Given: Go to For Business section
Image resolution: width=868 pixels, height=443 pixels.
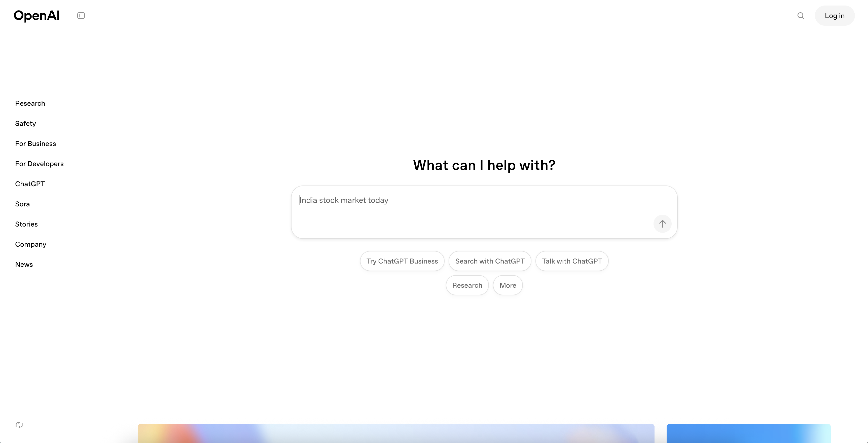Looking at the screenshot, I should click(x=35, y=144).
